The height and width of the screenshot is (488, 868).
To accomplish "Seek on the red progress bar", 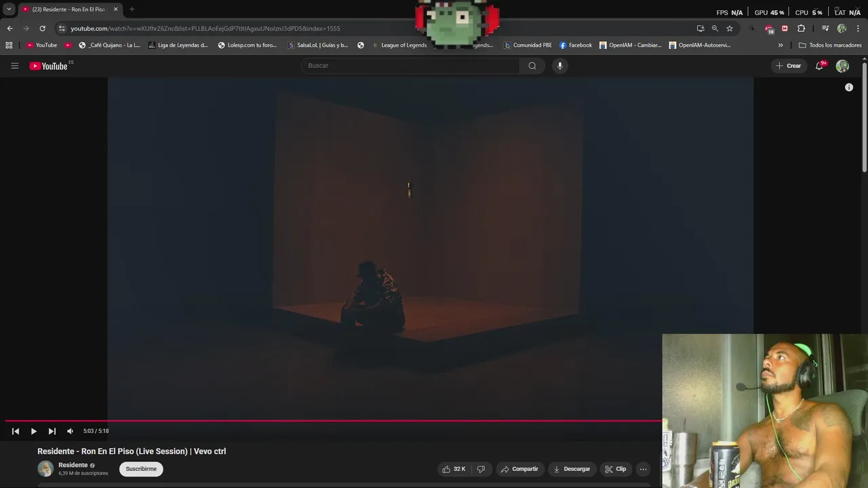I will tap(333, 421).
